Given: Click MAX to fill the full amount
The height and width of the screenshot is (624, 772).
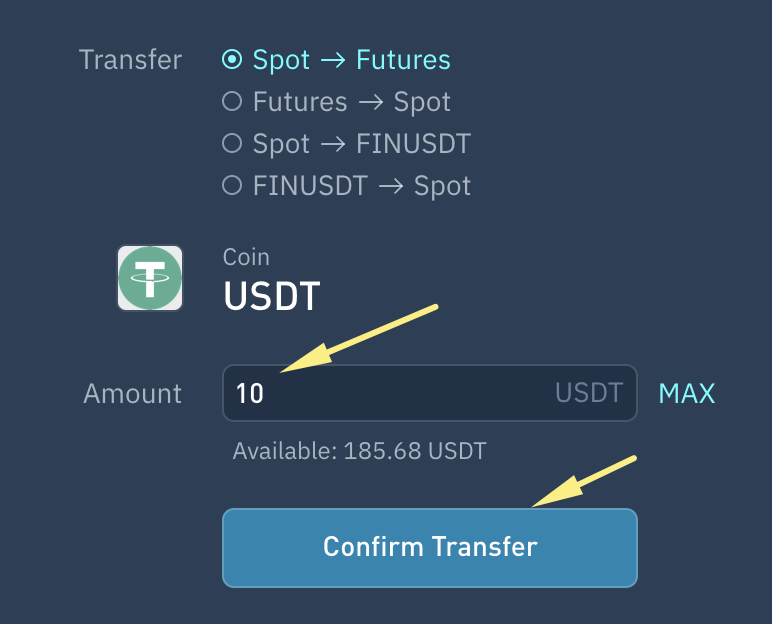Looking at the screenshot, I should (687, 393).
